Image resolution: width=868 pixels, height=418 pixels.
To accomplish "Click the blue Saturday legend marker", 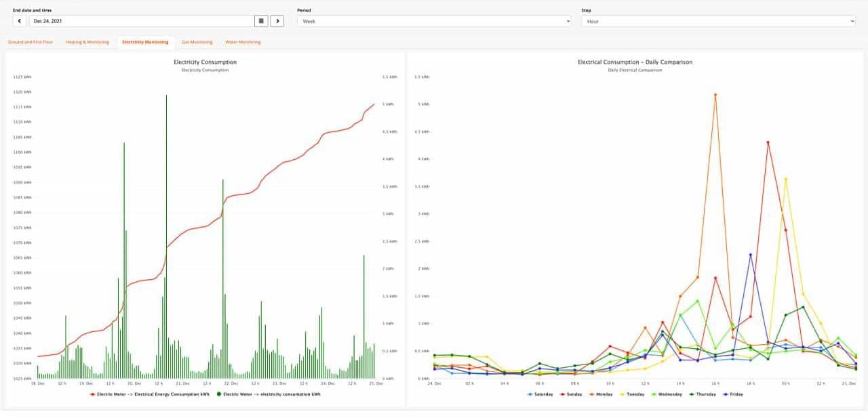I will [528, 394].
